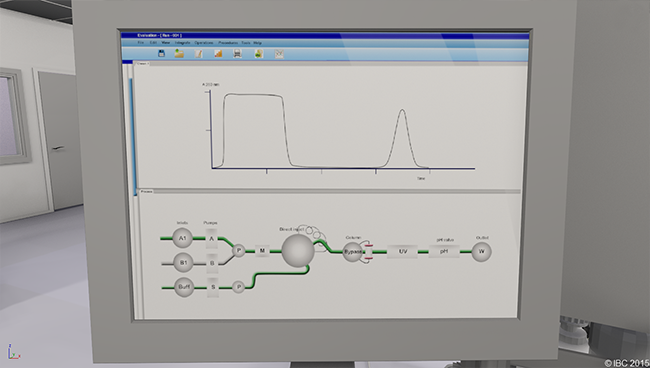The height and width of the screenshot is (368, 650).
Task: Select the B1 inlet node
Action: (x=183, y=263)
